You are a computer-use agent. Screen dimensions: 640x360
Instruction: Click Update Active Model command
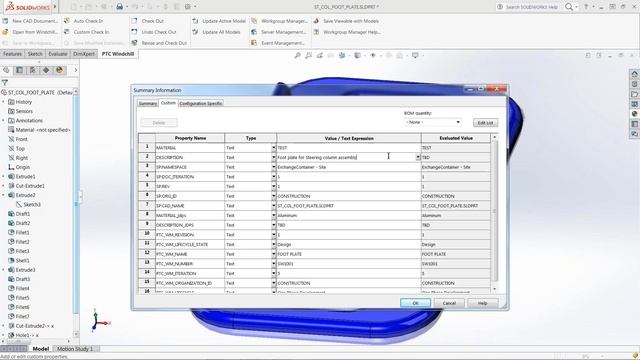point(219,21)
